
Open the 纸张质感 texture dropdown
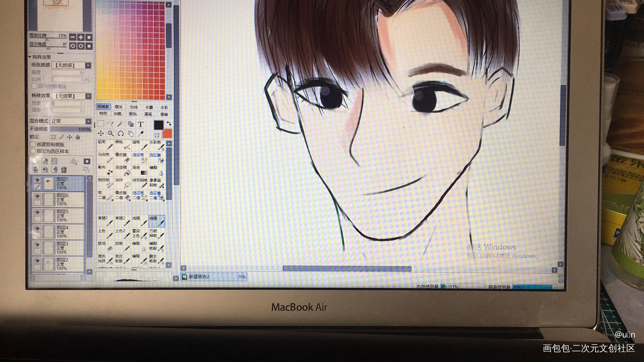[x=88, y=65]
